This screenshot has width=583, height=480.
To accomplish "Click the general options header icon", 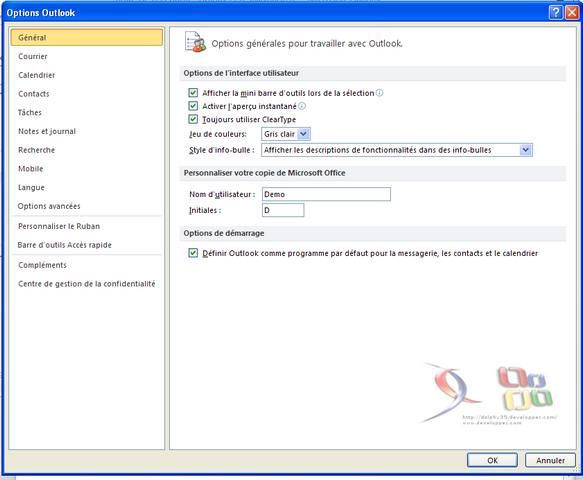I will click(x=195, y=42).
